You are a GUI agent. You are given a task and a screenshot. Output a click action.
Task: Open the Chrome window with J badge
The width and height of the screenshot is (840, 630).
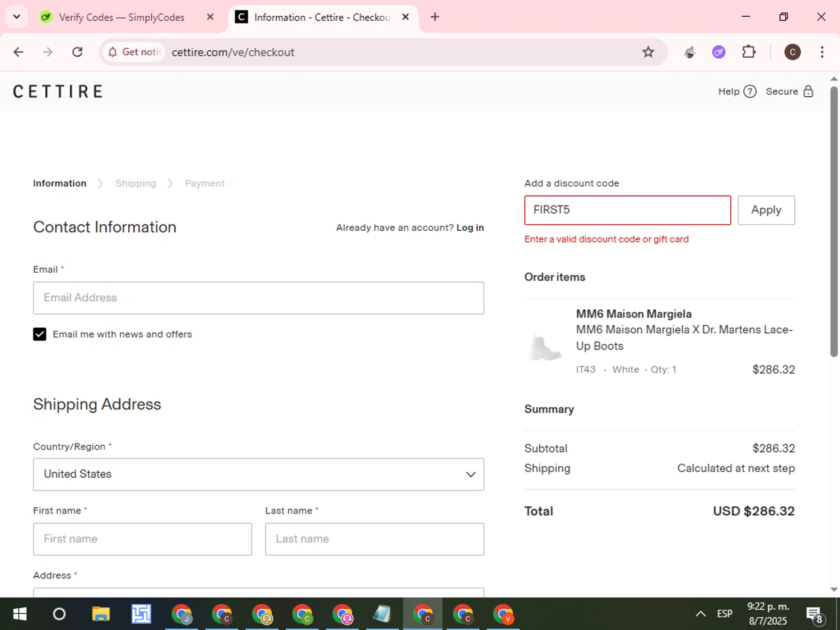(x=181, y=614)
